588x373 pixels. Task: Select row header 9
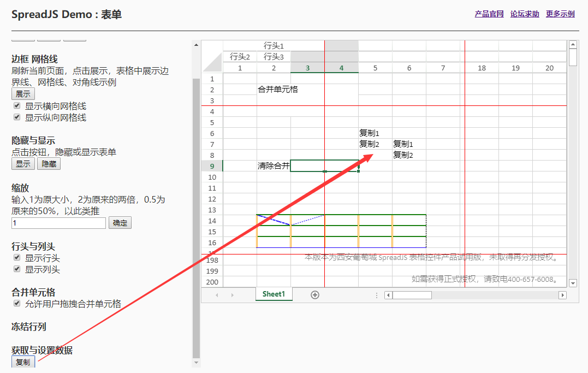[x=212, y=166]
